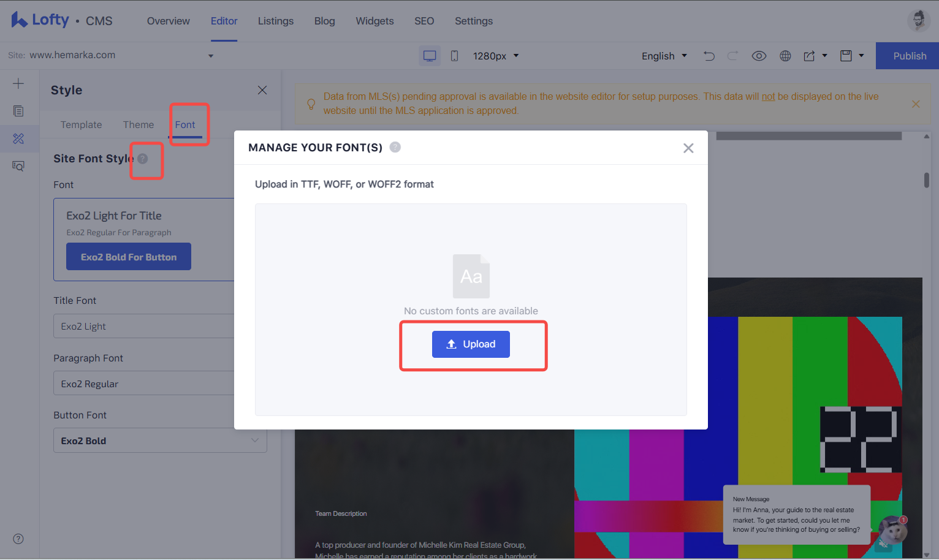Click the share/export icon
The image size is (939, 560).
809,56
